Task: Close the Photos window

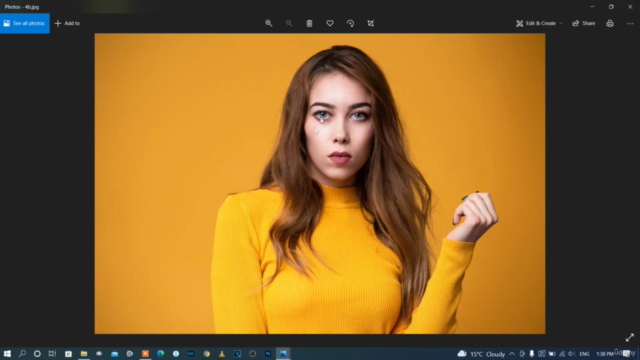Action: coord(630,7)
